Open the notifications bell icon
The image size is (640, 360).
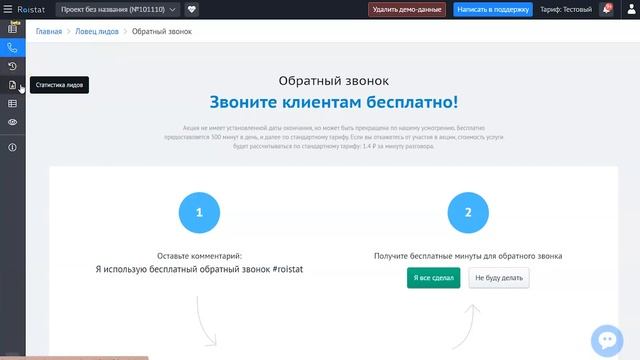click(607, 9)
